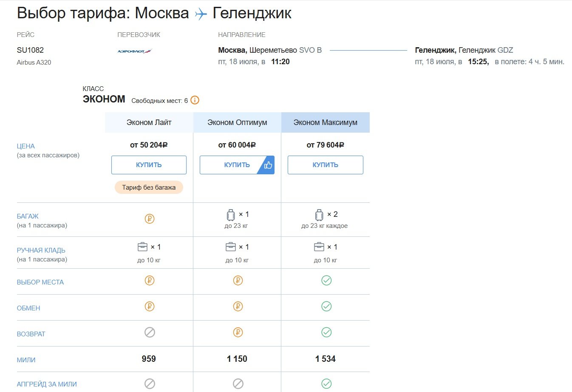The height and width of the screenshot is (392, 572).
Task: Click the green refund checkmark for Эконом Максимум
Action: coord(326,332)
